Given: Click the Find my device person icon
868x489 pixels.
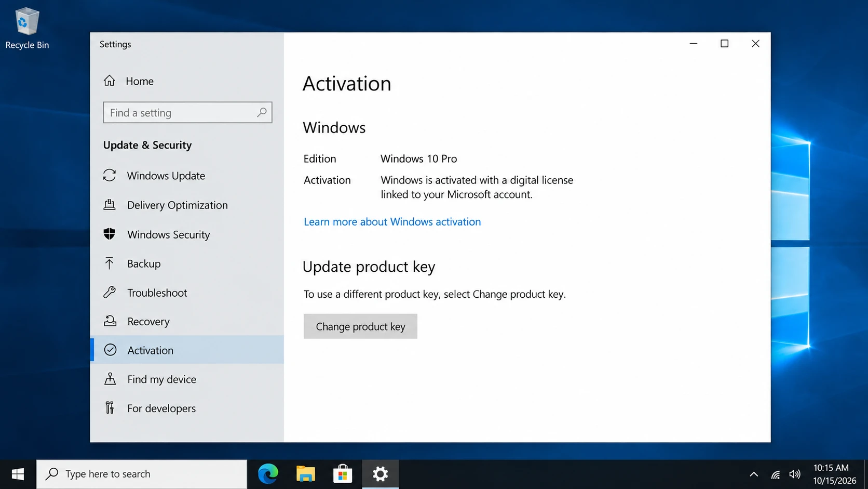Looking at the screenshot, I should coord(110,379).
